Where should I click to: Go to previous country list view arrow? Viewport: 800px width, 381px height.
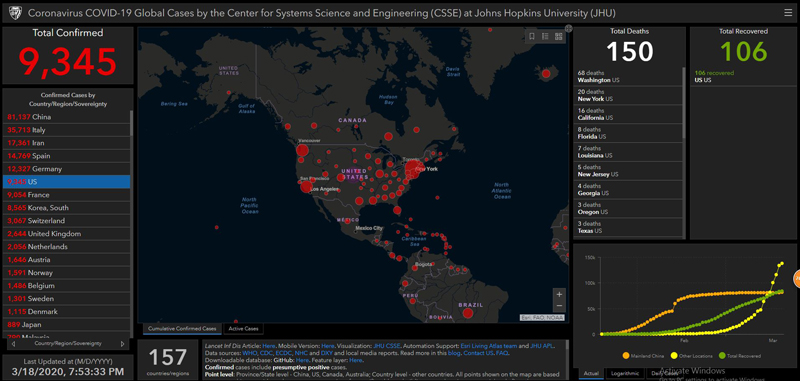[13, 344]
